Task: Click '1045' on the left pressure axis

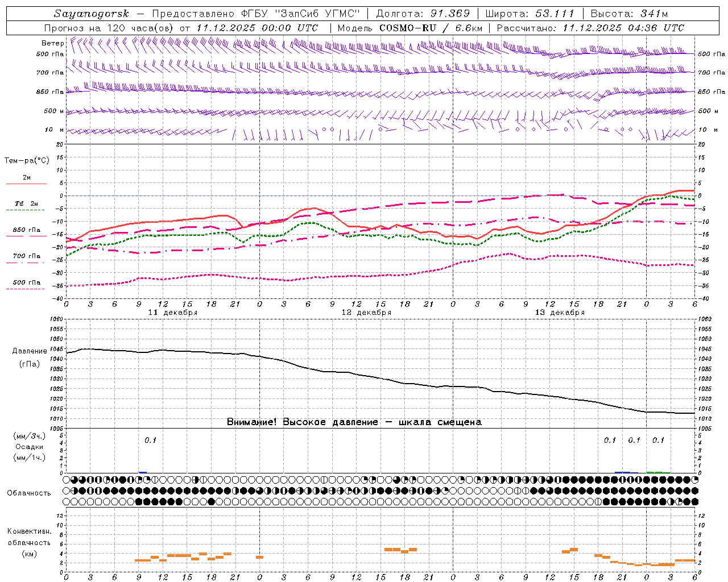Action: coord(57,349)
